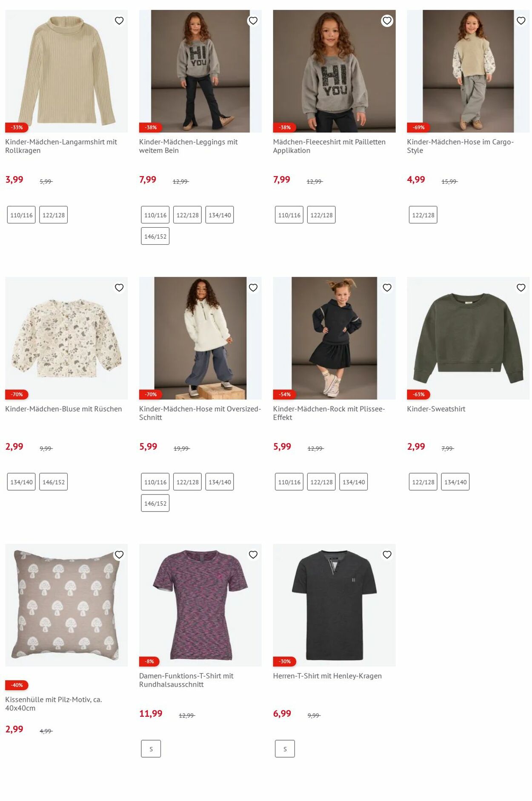Add Damen-Funktions-T-Shirt to wishlist heart
Image resolution: width=532 pixels, height=801 pixels.
[253, 555]
